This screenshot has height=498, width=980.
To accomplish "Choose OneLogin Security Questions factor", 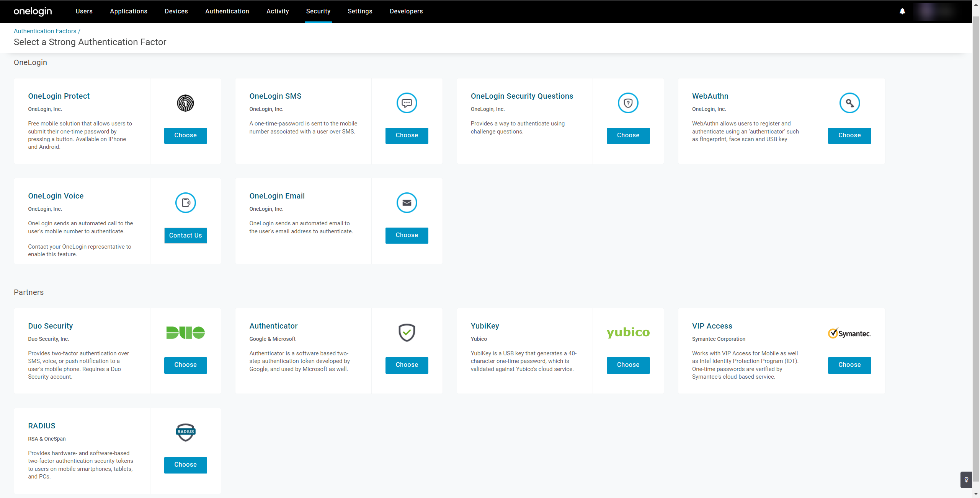I will click(x=628, y=135).
